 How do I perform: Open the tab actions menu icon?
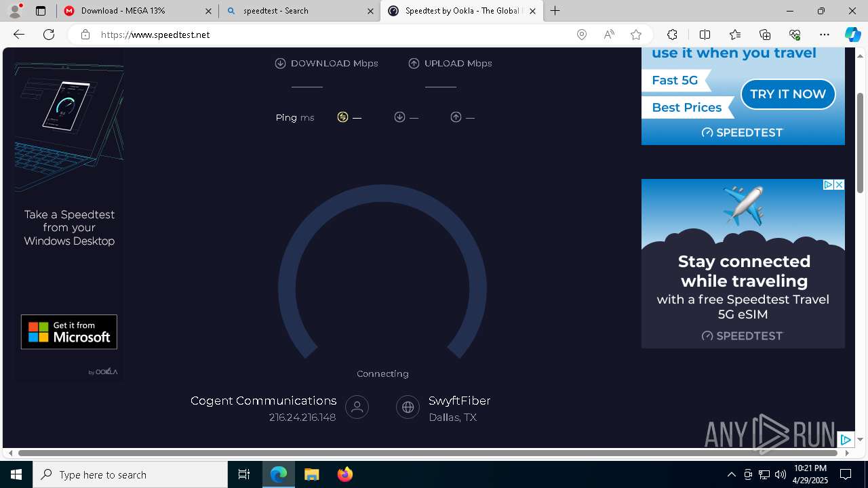click(x=41, y=11)
